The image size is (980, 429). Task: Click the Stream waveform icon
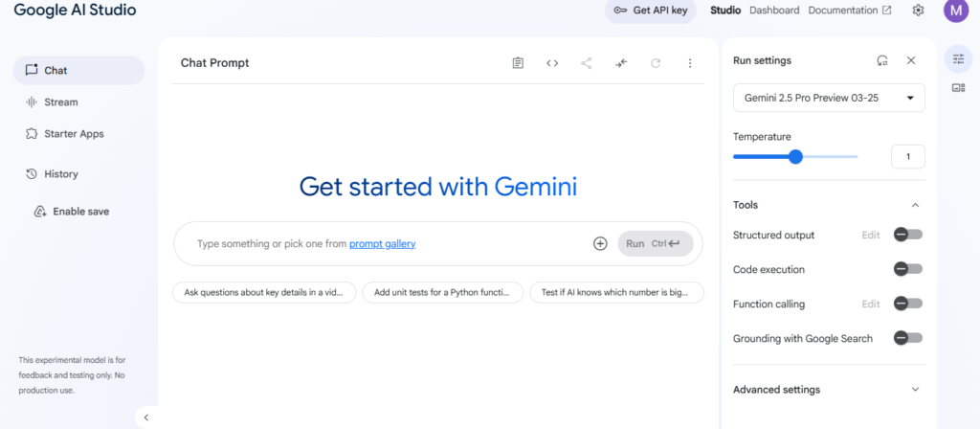click(32, 102)
